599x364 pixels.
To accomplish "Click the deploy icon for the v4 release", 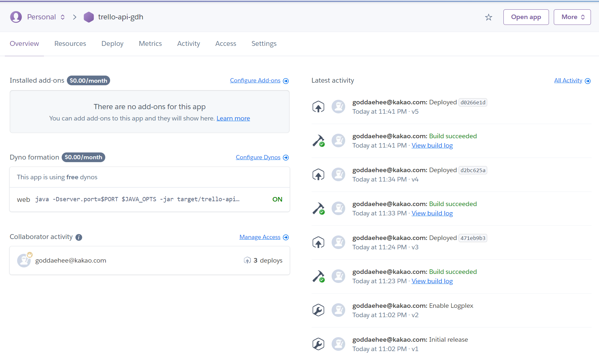I will point(318,174).
